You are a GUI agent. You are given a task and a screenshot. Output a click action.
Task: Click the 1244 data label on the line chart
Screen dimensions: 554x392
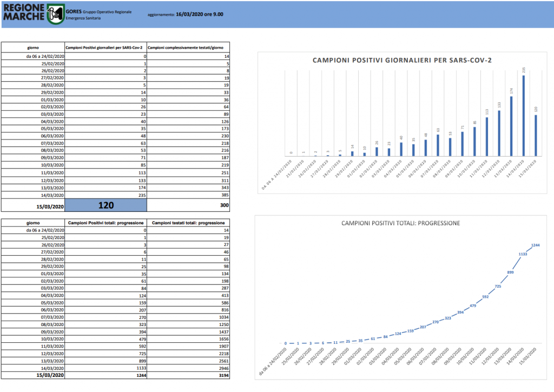click(x=535, y=245)
